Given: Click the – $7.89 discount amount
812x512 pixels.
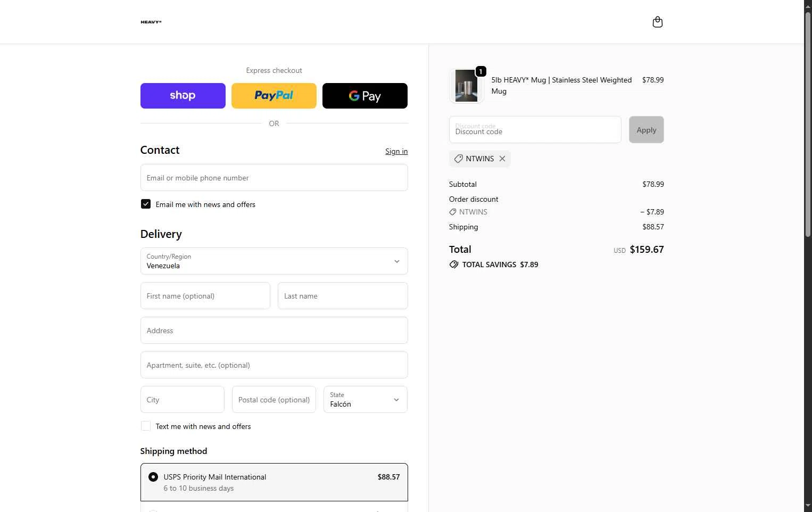Looking at the screenshot, I should click(652, 212).
